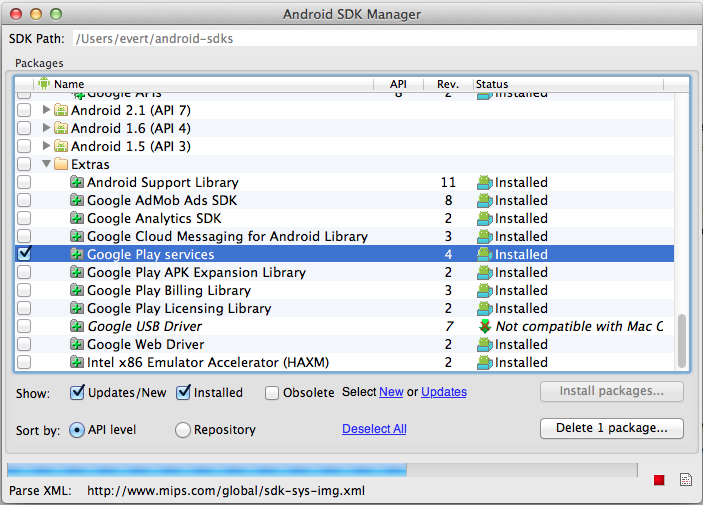Viewport: 703px width, 505px height.
Task: Collapse the Extras tree group
Action: [46, 165]
